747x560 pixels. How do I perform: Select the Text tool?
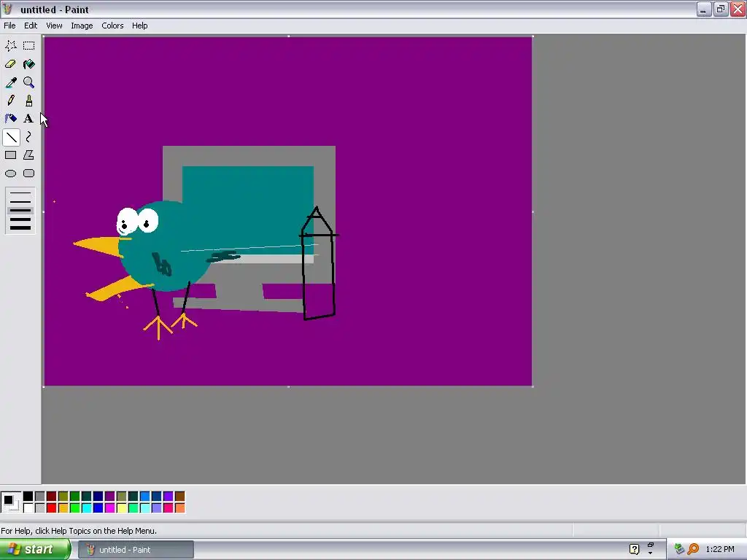pyautogui.click(x=29, y=119)
